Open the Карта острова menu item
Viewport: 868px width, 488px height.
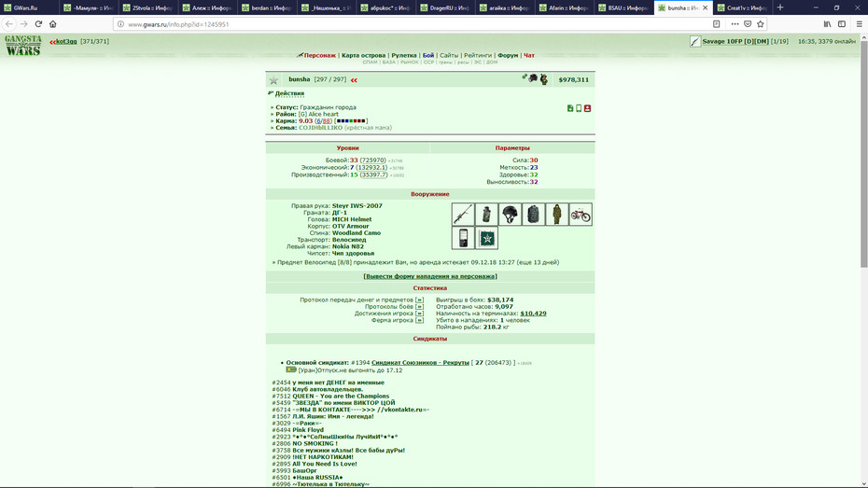click(x=363, y=55)
